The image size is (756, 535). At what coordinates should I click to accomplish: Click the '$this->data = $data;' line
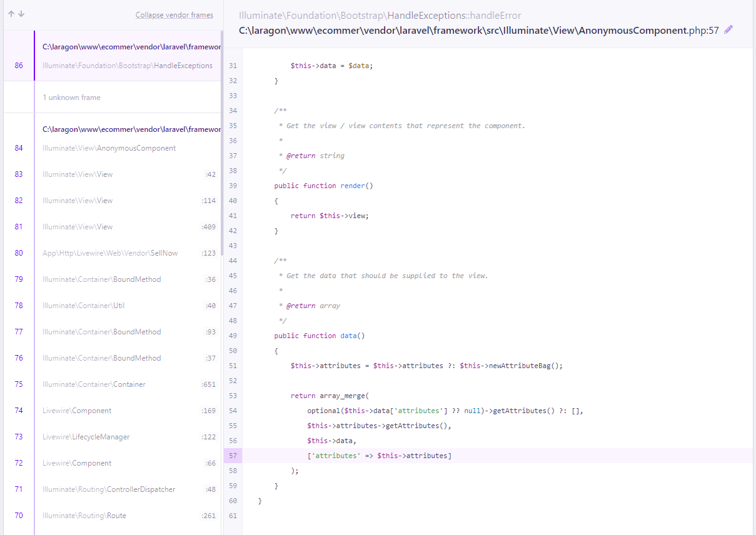pyautogui.click(x=331, y=66)
